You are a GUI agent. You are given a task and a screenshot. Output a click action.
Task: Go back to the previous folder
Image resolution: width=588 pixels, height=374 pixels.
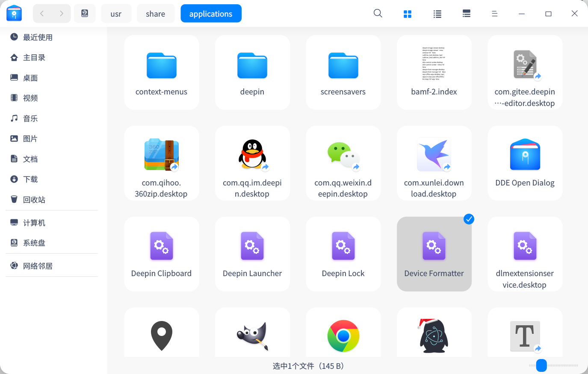tap(42, 14)
